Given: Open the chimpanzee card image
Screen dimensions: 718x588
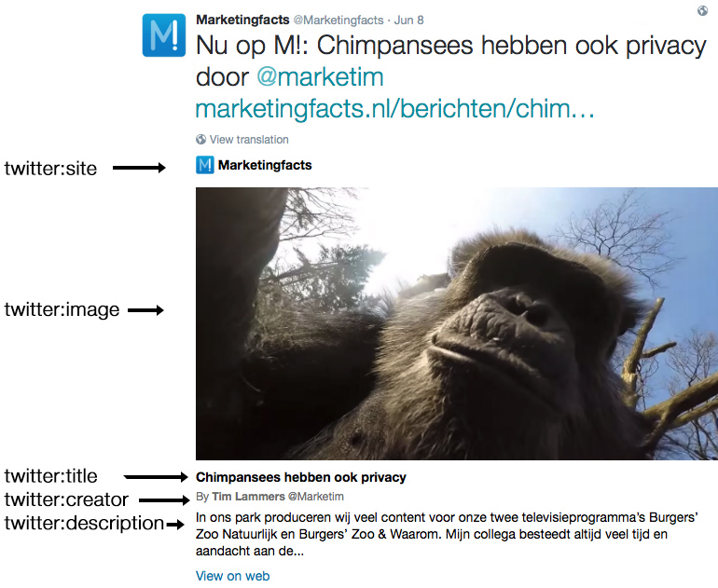Looking at the screenshot, I should pyautogui.click(x=457, y=323).
